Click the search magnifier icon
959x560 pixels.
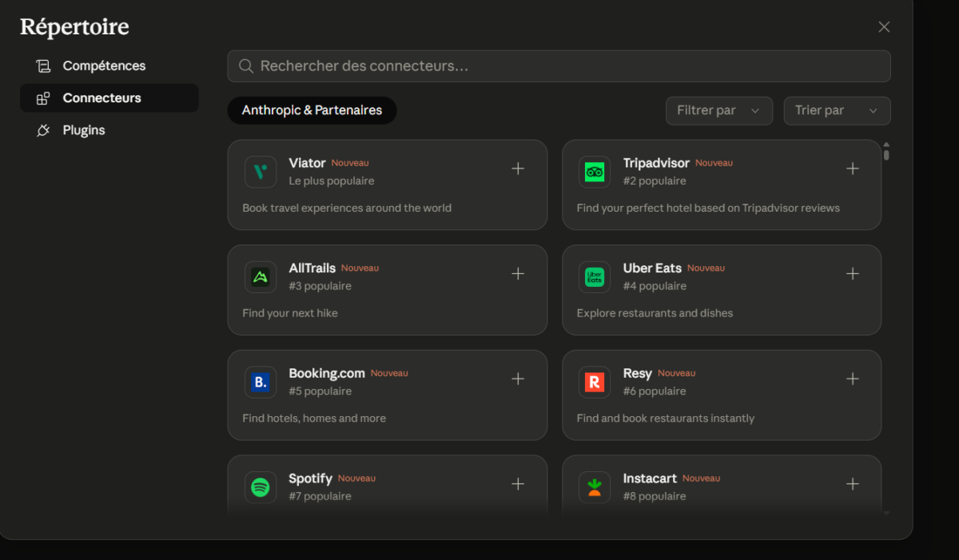pos(245,66)
